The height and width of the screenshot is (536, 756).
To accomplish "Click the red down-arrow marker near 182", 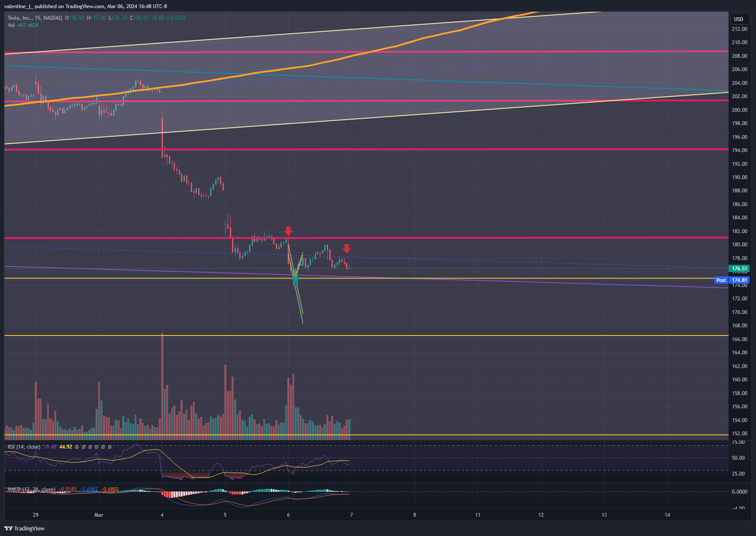I will [x=288, y=231].
